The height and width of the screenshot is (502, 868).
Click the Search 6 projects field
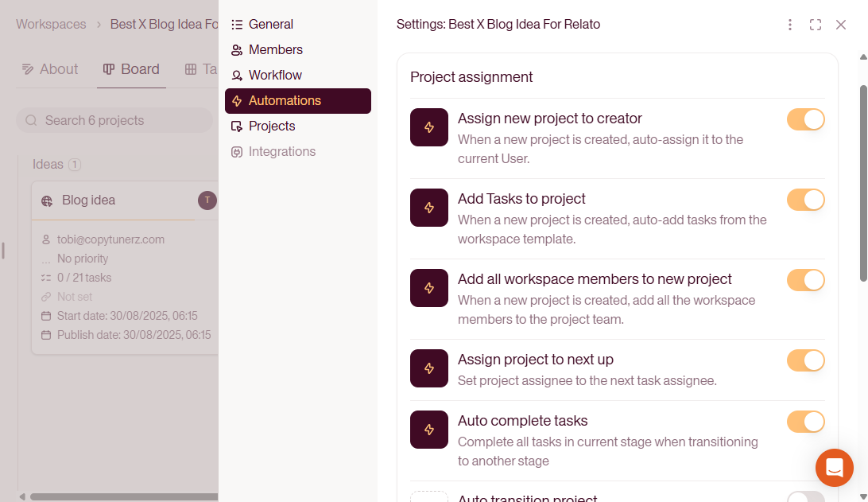point(114,120)
